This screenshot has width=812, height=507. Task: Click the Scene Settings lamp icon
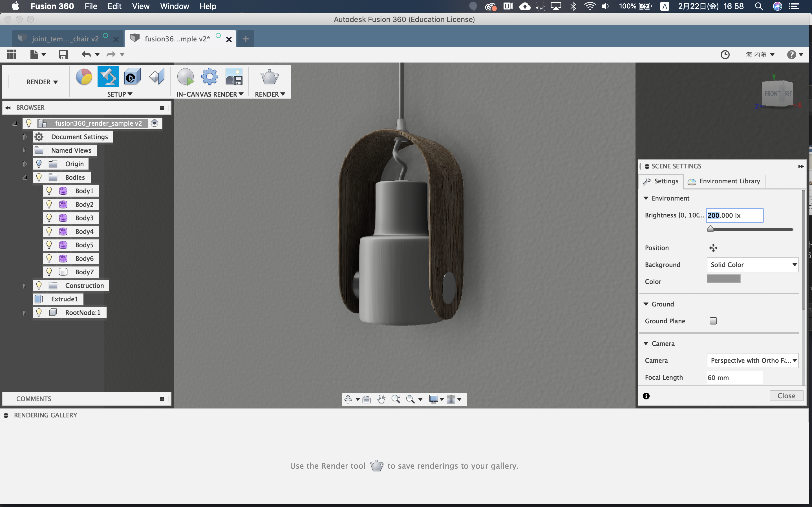(108, 77)
